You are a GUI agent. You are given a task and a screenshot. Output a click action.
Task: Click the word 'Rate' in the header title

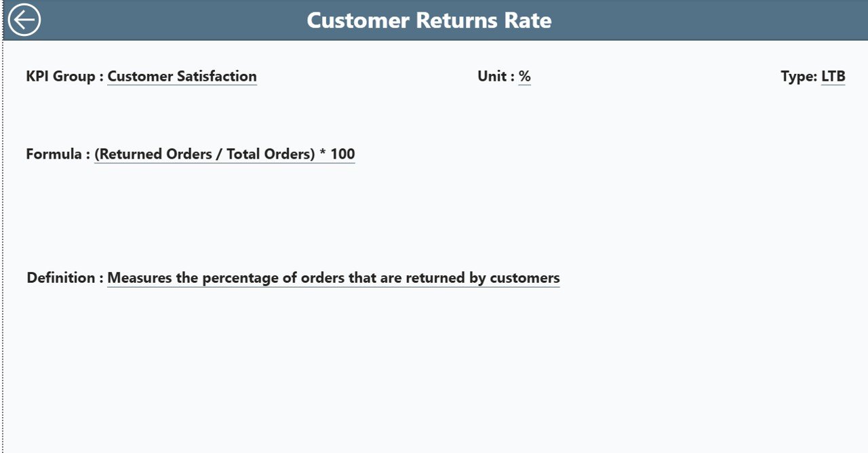click(528, 20)
